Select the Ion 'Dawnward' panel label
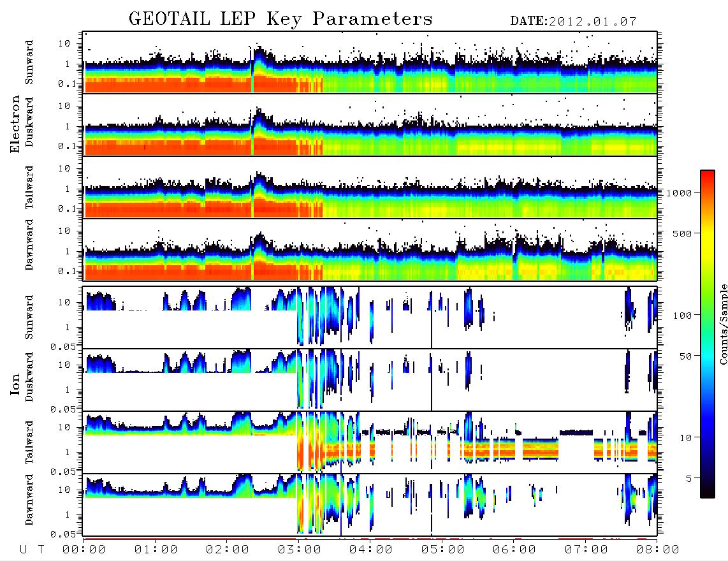The height and width of the screenshot is (561, 728). [x=29, y=500]
